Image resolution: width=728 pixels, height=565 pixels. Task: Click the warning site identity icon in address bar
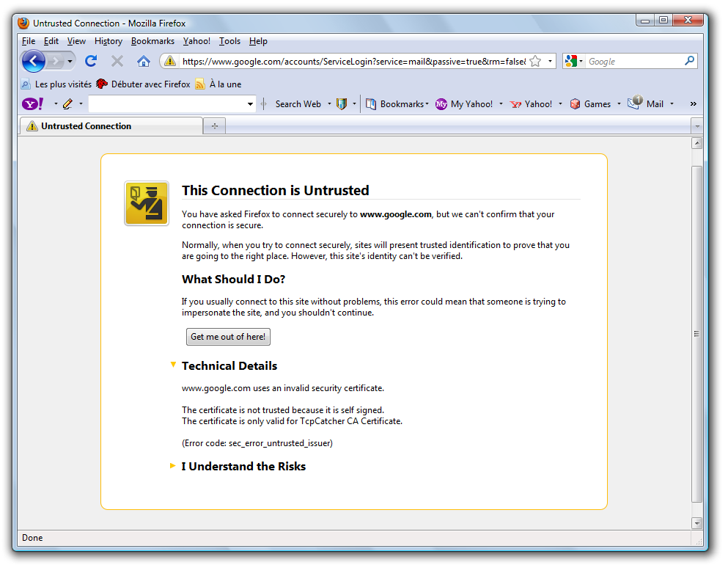pos(170,61)
